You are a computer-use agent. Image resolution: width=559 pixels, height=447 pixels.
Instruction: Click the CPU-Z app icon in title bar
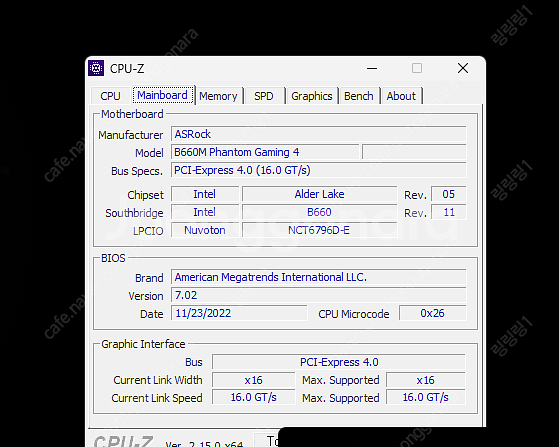click(x=96, y=68)
